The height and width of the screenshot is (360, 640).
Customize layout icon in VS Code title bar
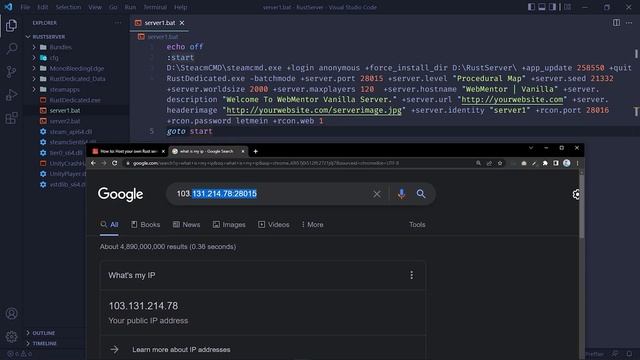click(x=567, y=7)
